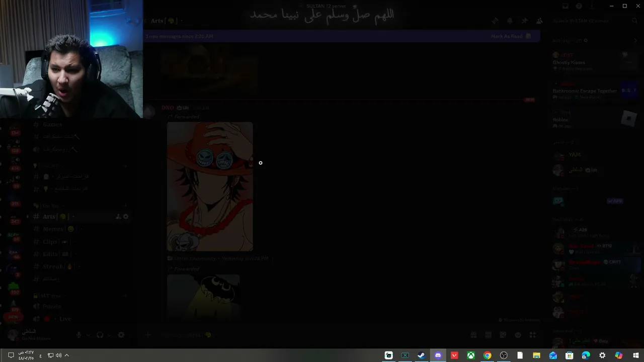Viewport: 644px width, 362px height.
Task: Open Valorant from the taskbar
Action: tap(454, 355)
